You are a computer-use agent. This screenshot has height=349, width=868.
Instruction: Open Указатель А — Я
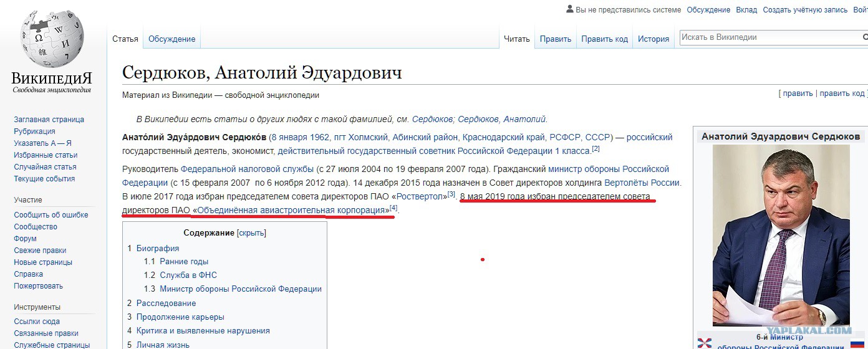coord(42,143)
